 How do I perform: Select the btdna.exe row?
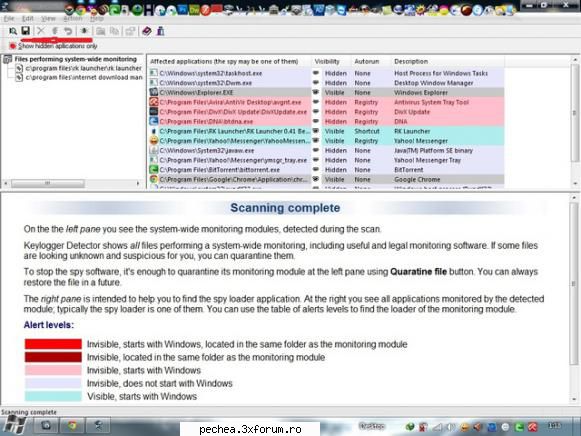pos(326,121)
